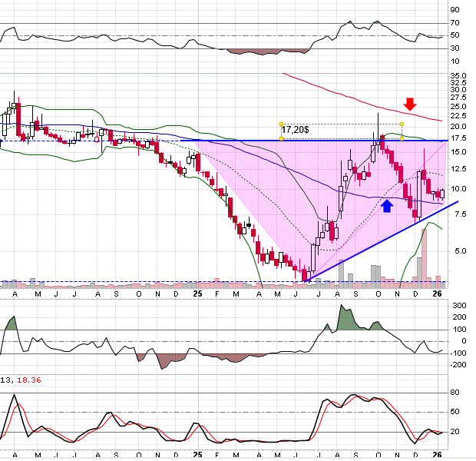Click the 17,20$ price annotation label
476x461 pixels.
pos(296,131)
